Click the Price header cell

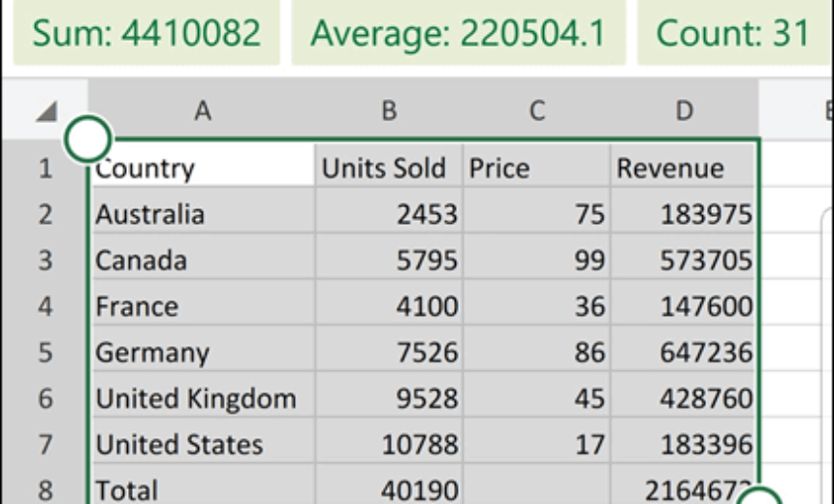click(537, 165)
